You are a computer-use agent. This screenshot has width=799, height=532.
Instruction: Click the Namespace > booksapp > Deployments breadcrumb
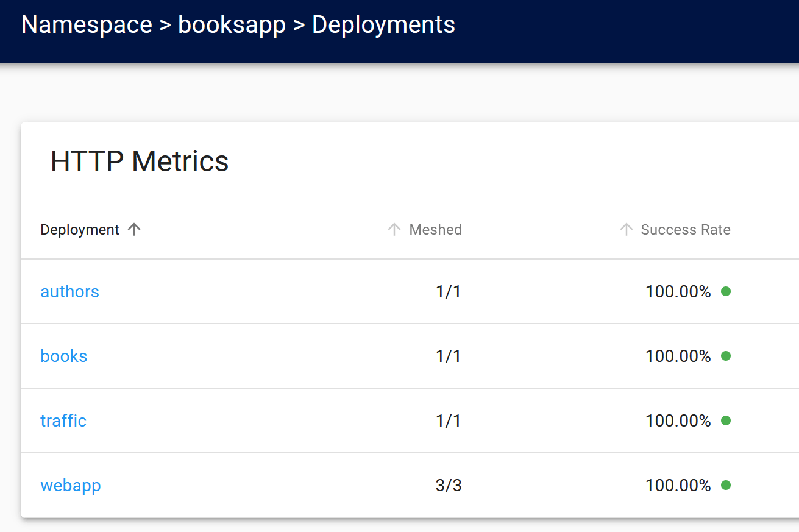[x=238, y=25]
